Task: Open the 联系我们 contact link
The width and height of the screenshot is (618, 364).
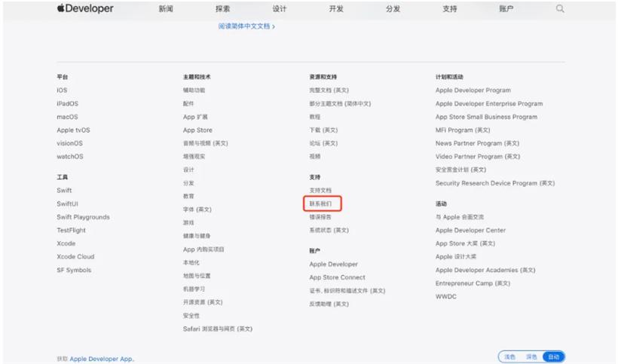Action: (x=320, y=203)
